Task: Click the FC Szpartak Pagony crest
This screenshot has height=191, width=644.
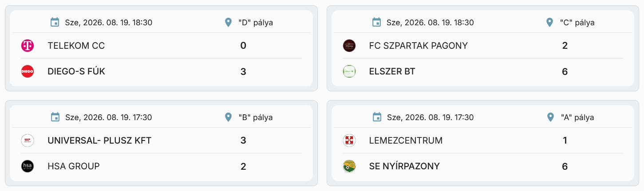Action: (x=349, y=46)
